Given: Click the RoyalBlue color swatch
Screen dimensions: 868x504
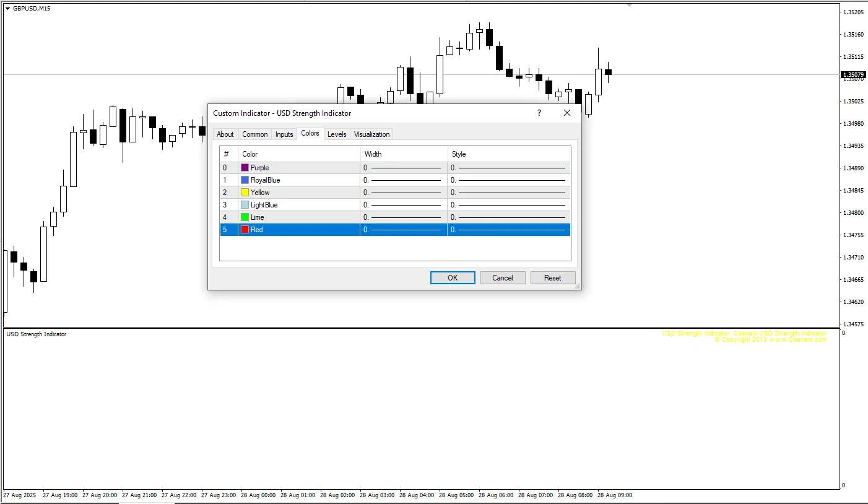Looking at the screenshot, I should (x=245, y=180).
